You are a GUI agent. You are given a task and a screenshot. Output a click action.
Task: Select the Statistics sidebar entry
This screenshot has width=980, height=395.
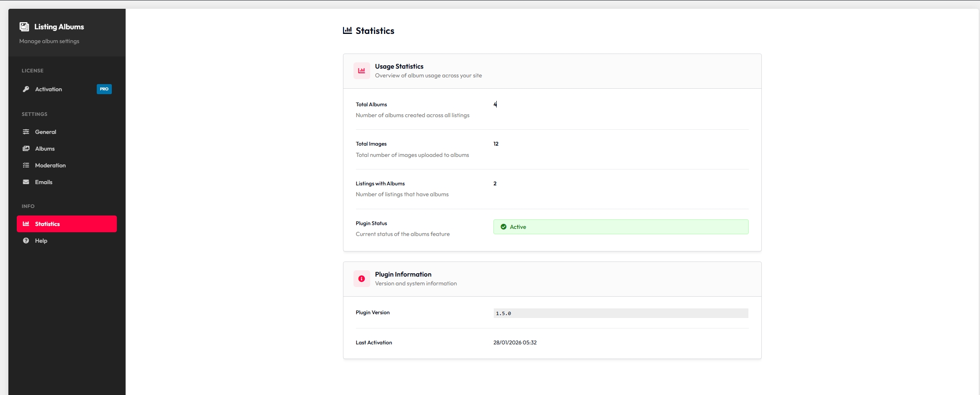(x=48, y=223)
